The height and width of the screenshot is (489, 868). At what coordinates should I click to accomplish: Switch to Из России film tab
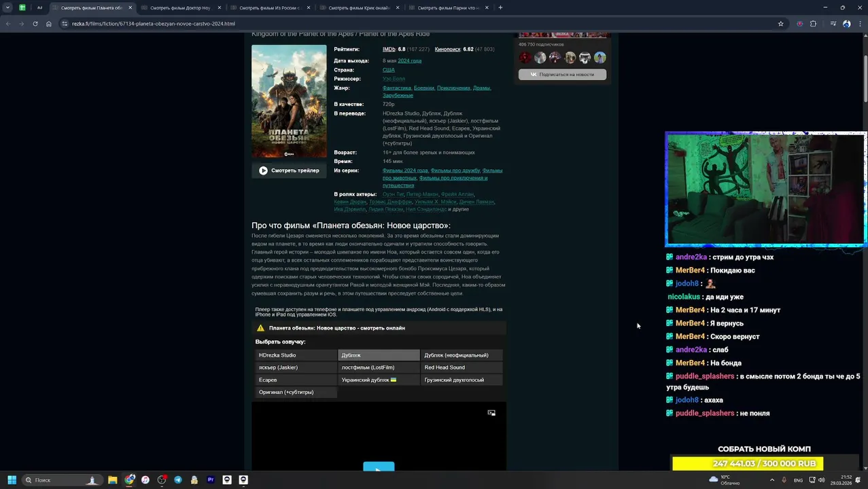click(x=270, y=7)
